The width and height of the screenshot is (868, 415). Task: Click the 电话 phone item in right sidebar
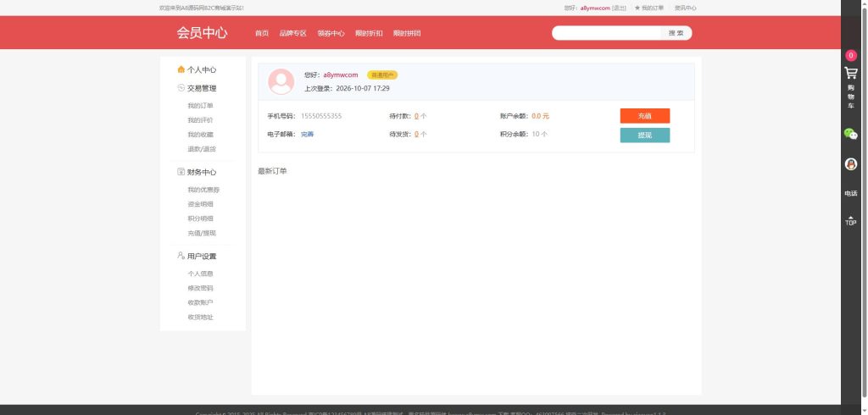[851, 194]
